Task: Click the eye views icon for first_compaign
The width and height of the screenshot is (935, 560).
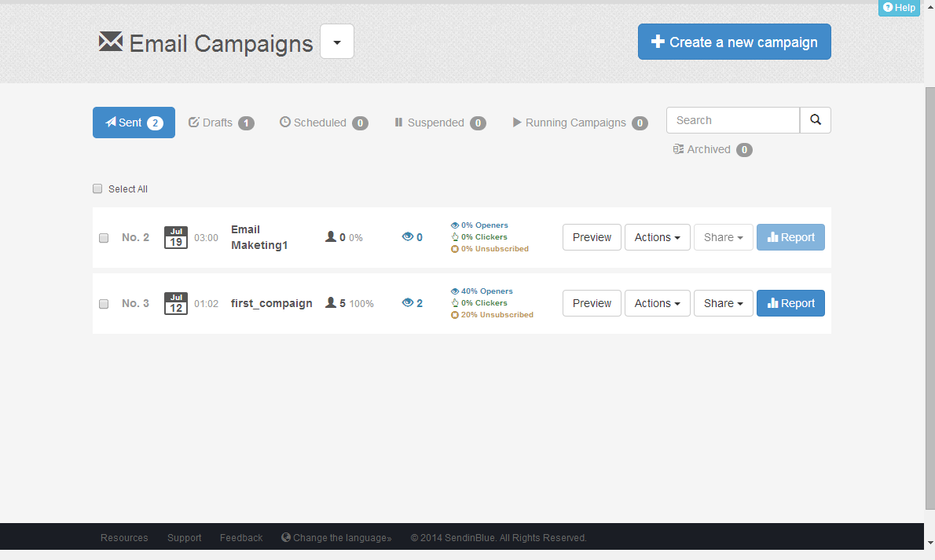Action: pyautogui.click(x=407, y=303)
